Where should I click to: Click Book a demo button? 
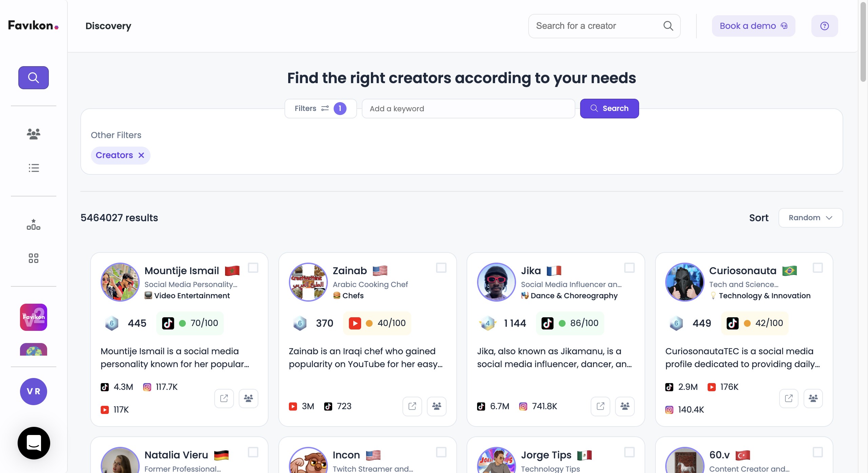(x=753, y=26)
